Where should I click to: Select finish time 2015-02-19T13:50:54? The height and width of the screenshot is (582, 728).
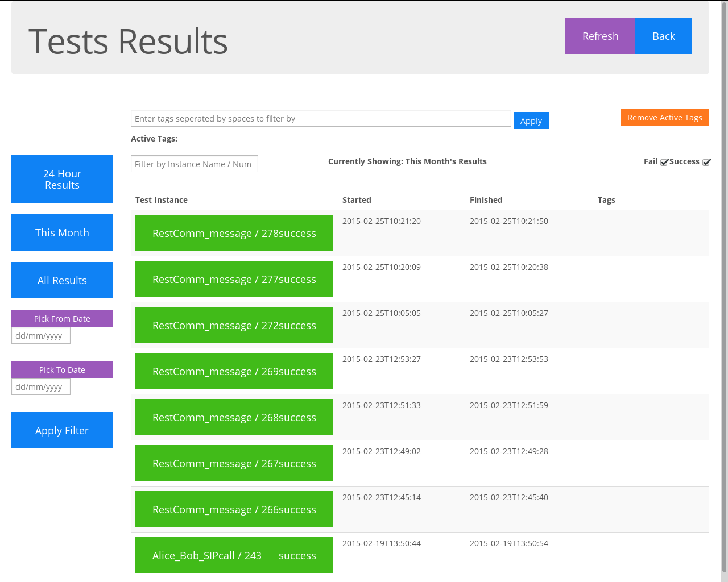[509, 543]
